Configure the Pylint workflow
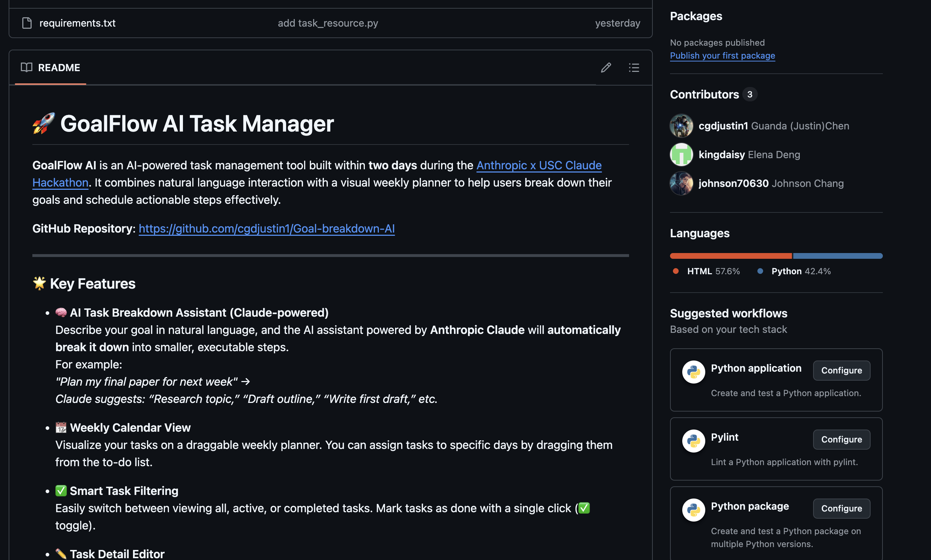 tap(841, 440)
